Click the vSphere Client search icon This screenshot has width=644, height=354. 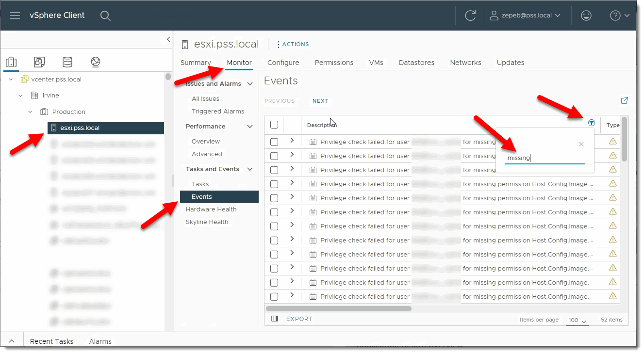click(105, 16)
